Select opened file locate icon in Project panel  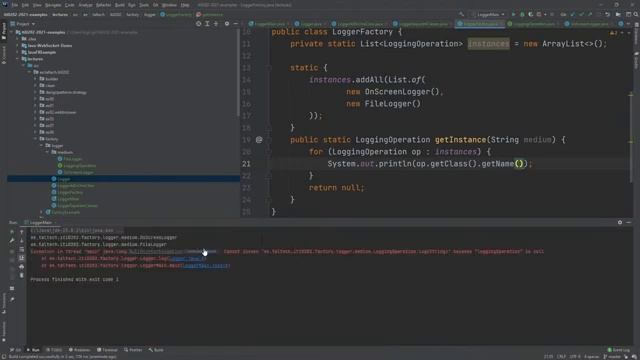coord(198,24)
